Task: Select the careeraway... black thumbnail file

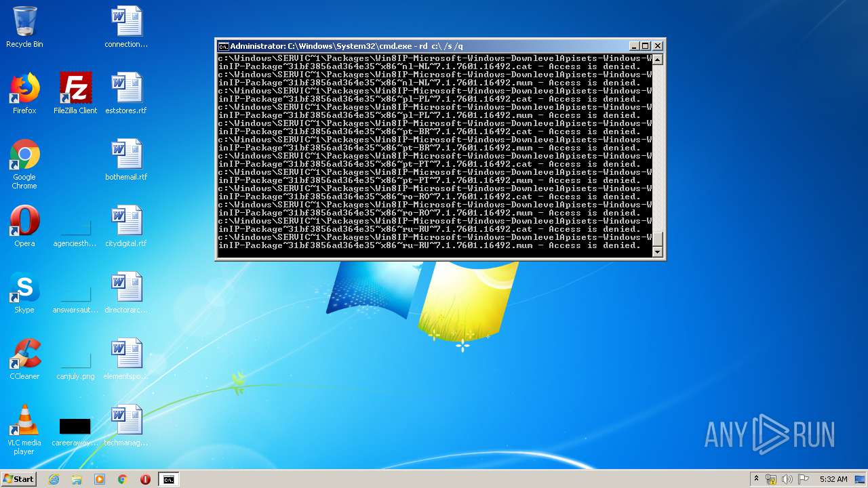Action: pos(75,431)
